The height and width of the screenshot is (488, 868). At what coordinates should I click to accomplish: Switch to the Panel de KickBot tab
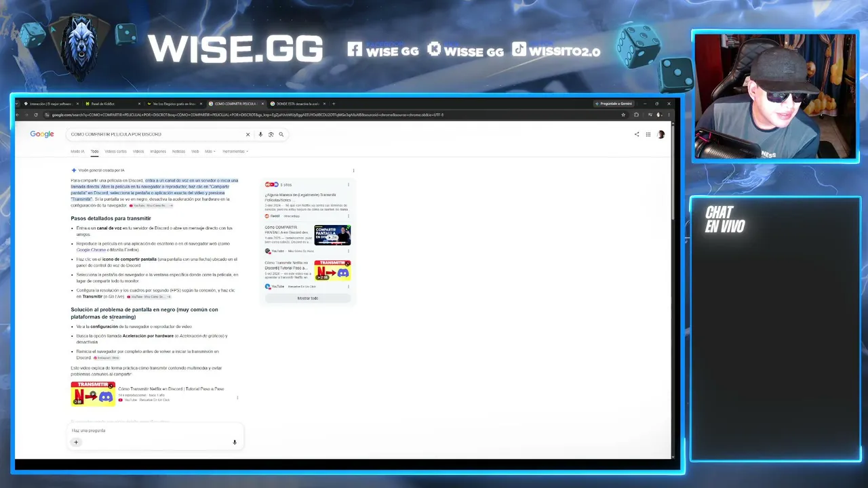pyautogui.click(x=111, y=104)
